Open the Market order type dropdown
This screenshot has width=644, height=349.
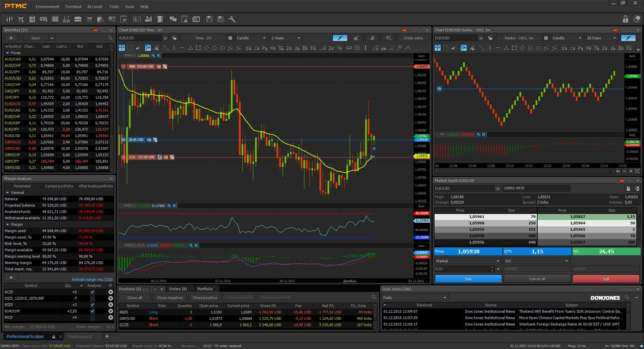(x=468, y=261)
